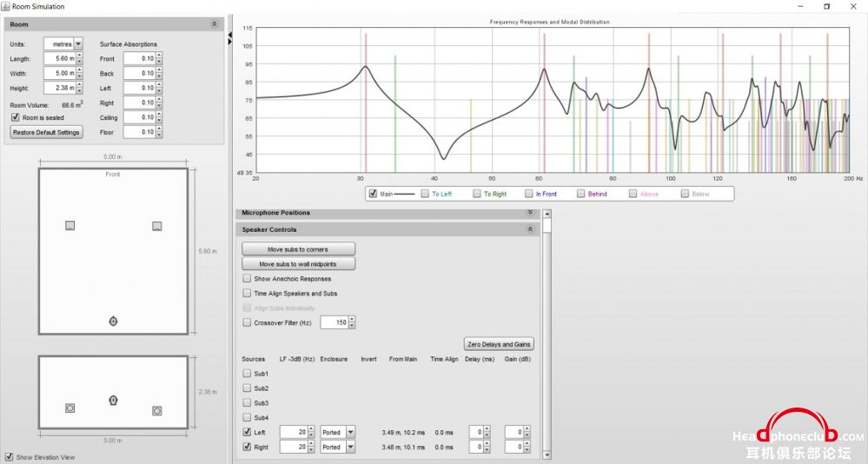Enable the Sub4 source checkbox
The height and width of the screenshot is (464, 868).
(x=247, y=417)
